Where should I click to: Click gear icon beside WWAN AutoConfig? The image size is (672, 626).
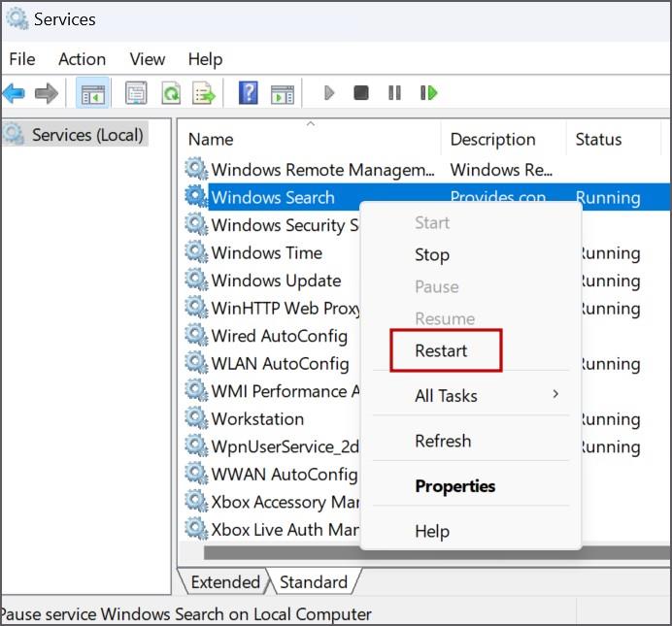(196, 474)
